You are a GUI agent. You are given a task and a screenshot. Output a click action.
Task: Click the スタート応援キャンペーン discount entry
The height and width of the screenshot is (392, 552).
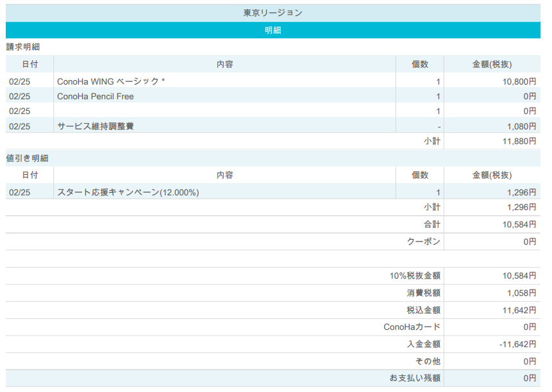128,192
